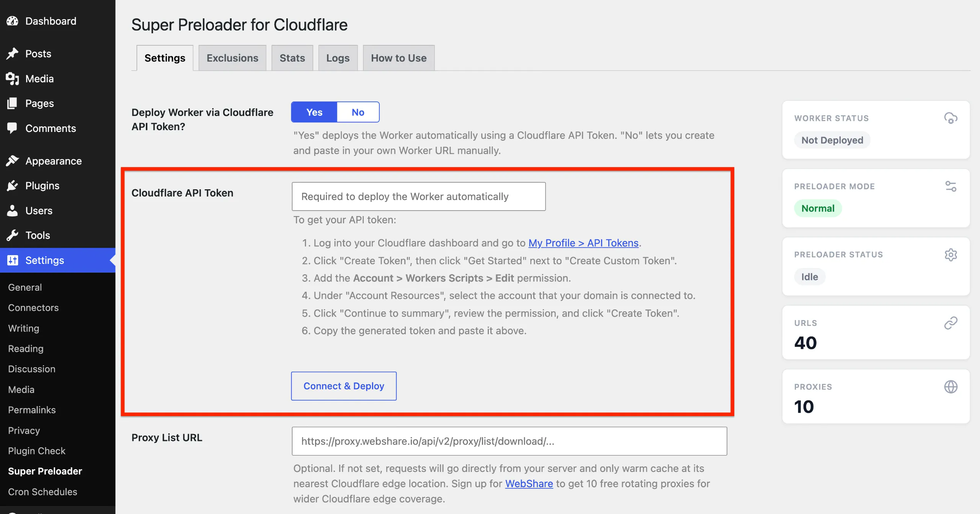Click the Proxies count value 10
The image size is (980, 514).
(804, 407)
